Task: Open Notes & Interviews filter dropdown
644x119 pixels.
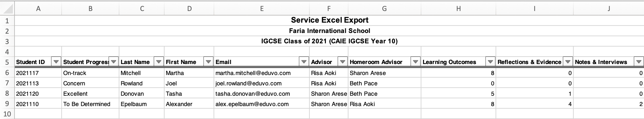Action: click(x=639, y=62)
